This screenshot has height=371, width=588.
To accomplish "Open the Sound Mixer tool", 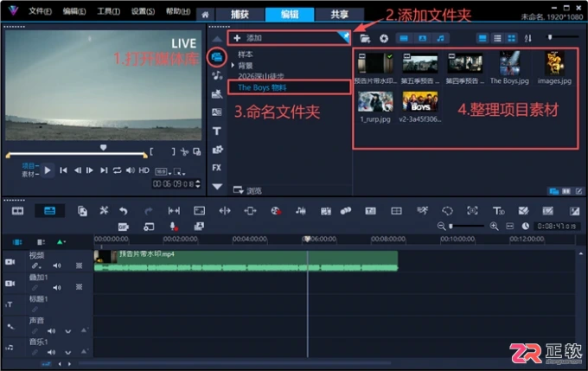I will coord(300,211).
